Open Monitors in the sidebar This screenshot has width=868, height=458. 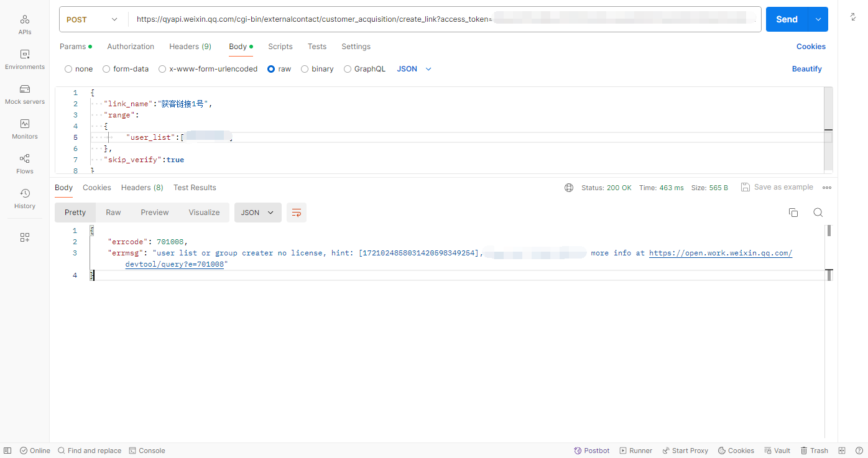[x=25, y=129]
